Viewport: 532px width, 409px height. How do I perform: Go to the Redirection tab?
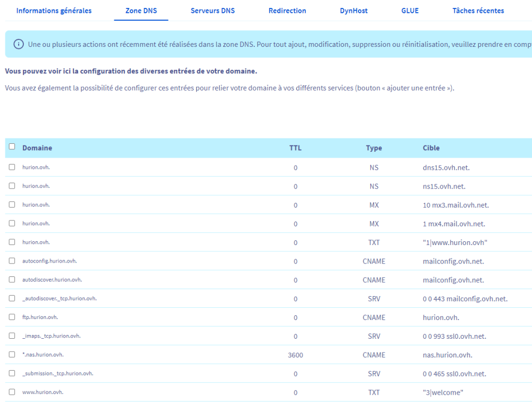click(x=287, y=11)
